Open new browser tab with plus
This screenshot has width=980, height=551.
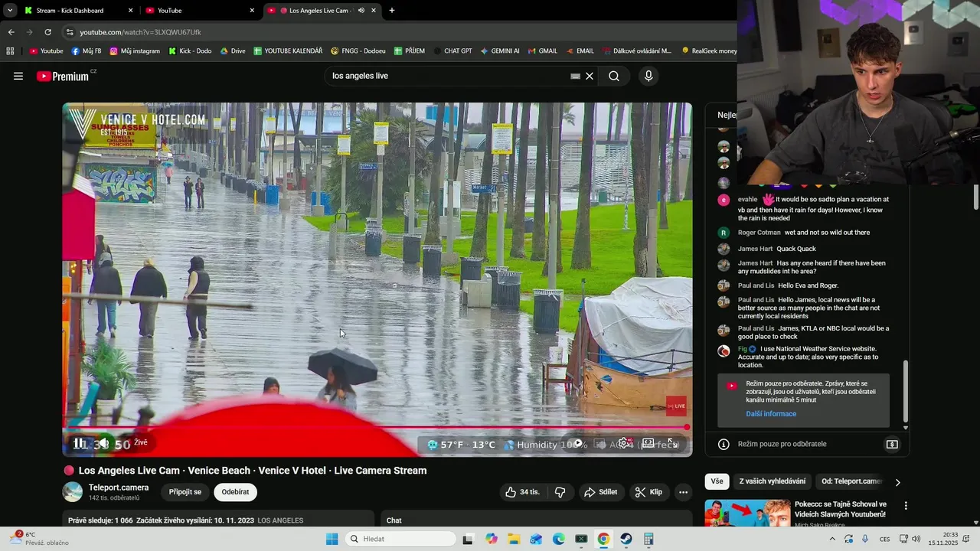392,11
